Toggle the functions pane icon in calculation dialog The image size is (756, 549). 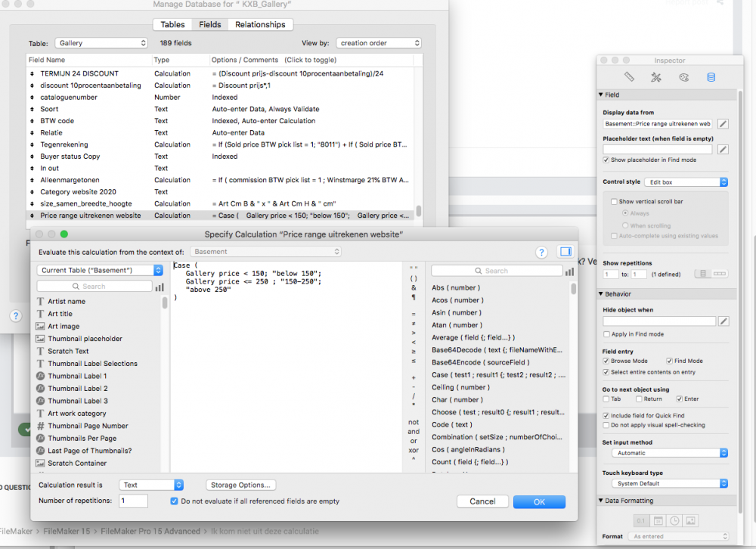tap(565, 252)
